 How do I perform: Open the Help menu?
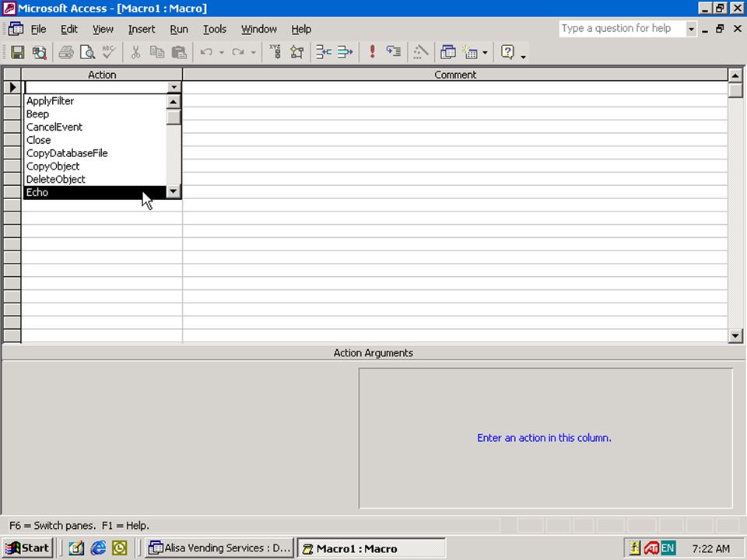(301, 29)
